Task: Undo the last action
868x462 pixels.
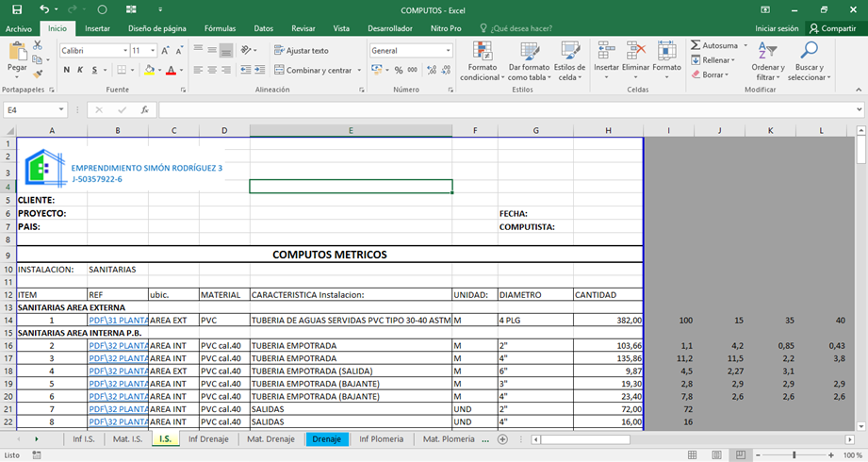Action: click(x=44, y=9)
